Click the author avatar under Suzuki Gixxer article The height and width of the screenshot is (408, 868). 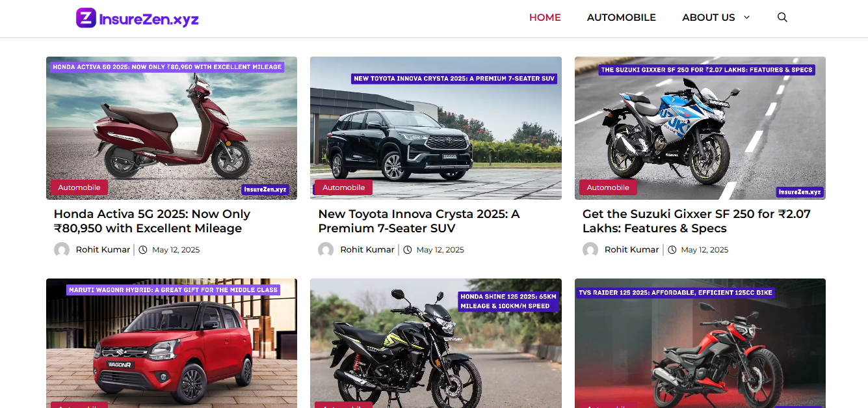[x=590, y=250]
